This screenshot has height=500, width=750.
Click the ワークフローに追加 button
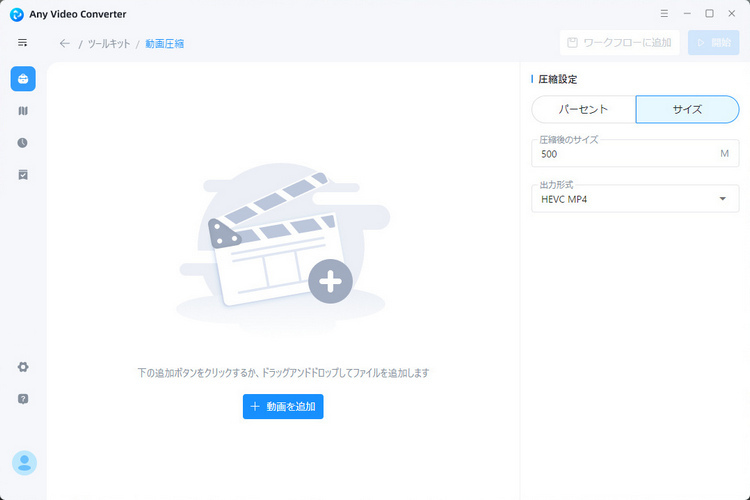(620, 43)
